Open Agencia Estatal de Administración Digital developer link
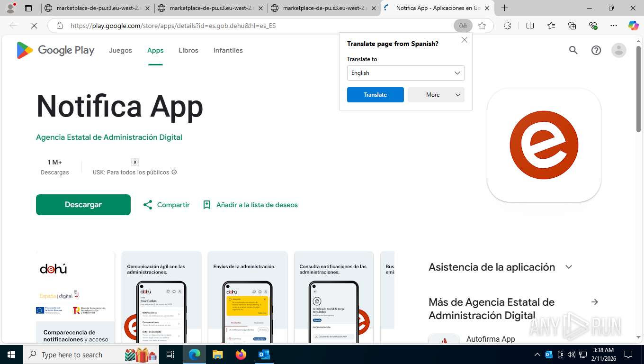The width and height of the screenshot is (644, 364). [x=109, y=137]
